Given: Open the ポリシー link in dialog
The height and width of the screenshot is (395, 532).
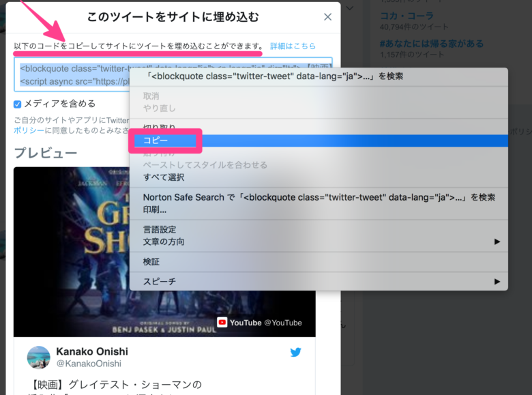Looking at the screenshot, I should coord(29,131).
